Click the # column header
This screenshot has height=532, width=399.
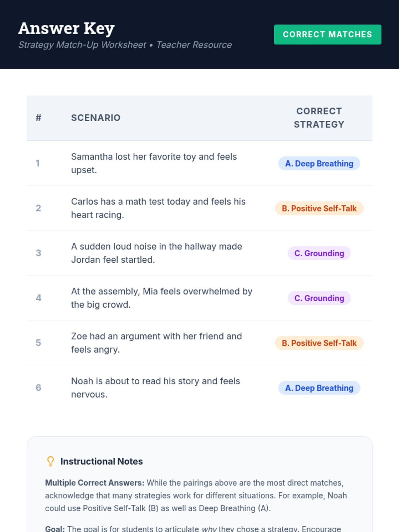coord(39,118)
